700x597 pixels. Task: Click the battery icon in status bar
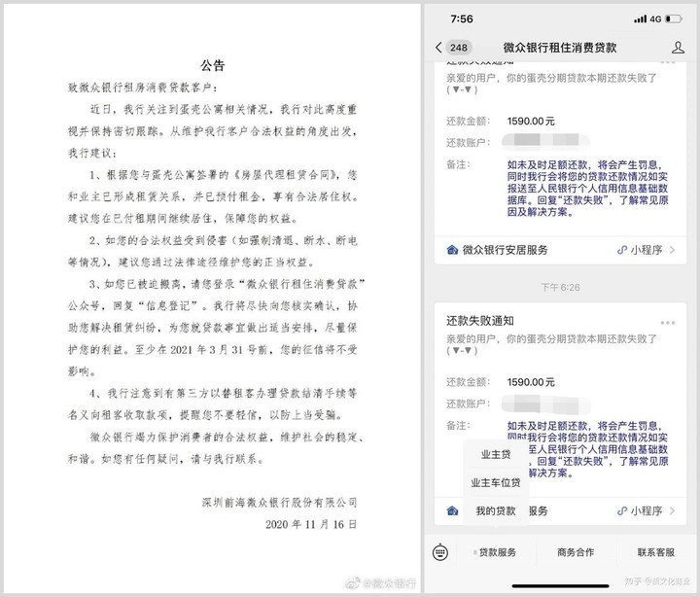click(x=674, y=18)
